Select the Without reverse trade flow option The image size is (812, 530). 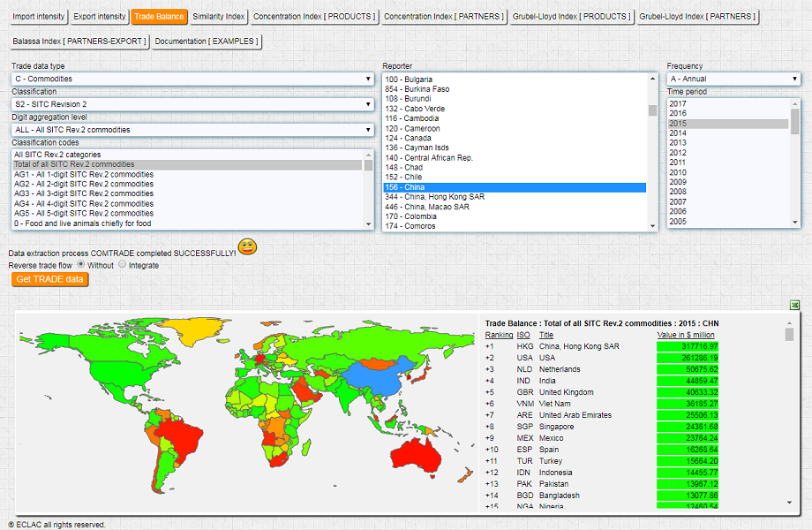coord(81,265)
